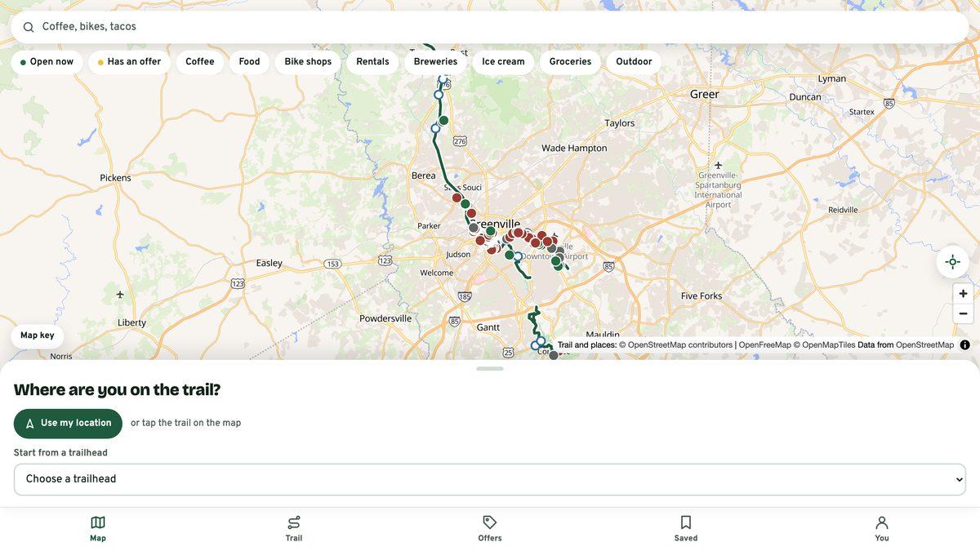Switch to the You tab
980x551 pixels.
[x=882, y=529]
